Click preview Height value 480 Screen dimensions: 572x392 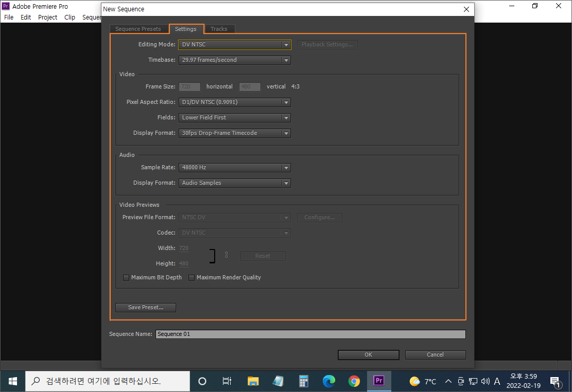point(184,263)
